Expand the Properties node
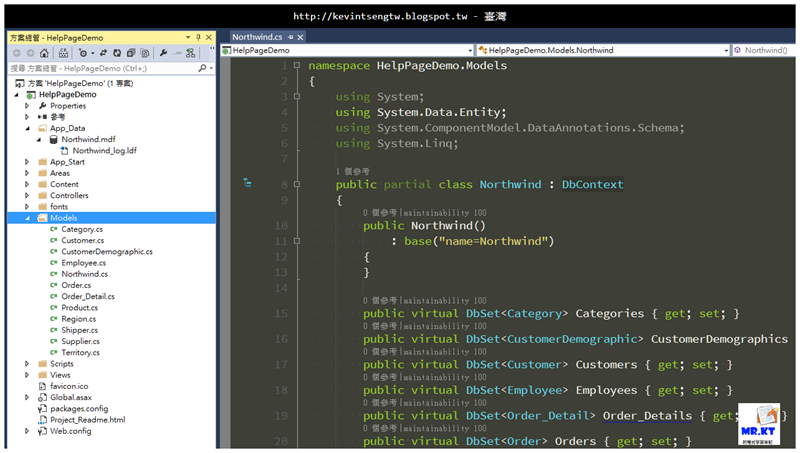Viewport: 800px width, 453px height. point(27,106)
